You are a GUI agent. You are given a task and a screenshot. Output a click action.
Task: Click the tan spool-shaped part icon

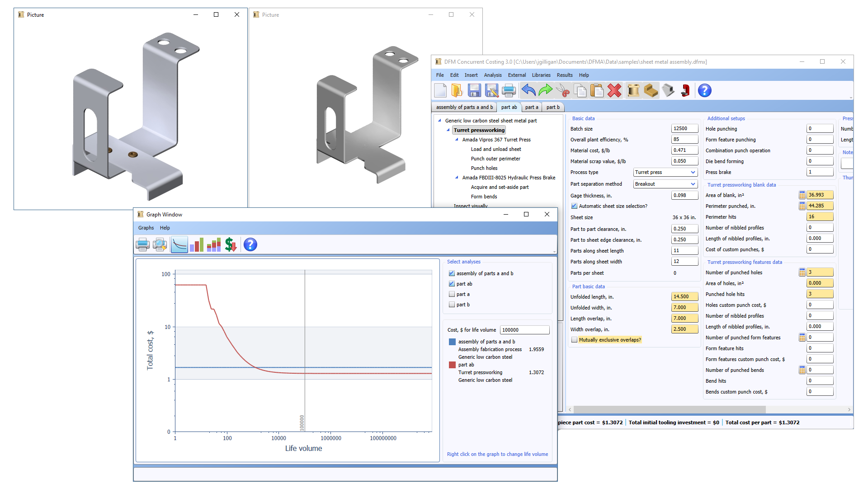634,91
